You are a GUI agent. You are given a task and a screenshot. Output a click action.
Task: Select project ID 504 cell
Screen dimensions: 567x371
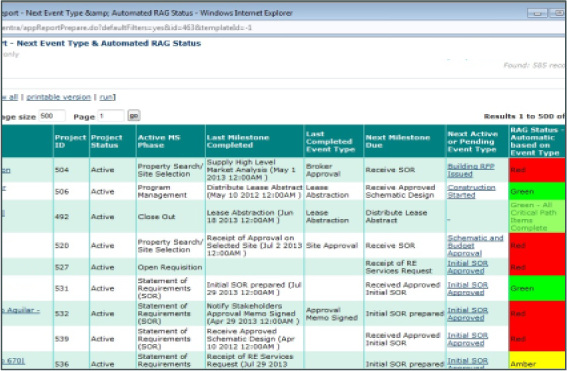click(x=71, y=170)
